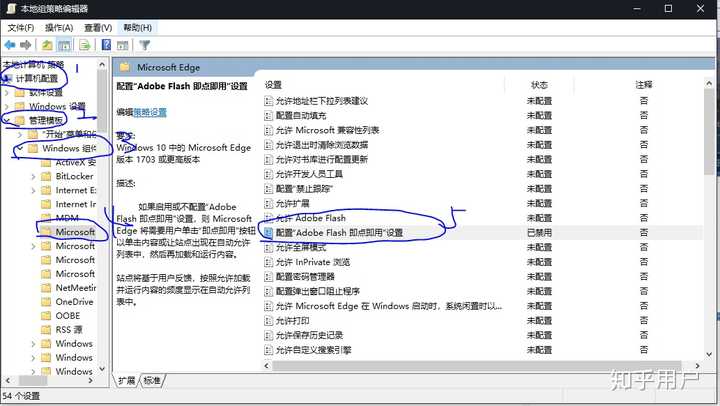Image resolution: width=720 pixels, height=406 pixels.
Task: Click the 已禁用 status cell
Action: [x=539, y=233]
